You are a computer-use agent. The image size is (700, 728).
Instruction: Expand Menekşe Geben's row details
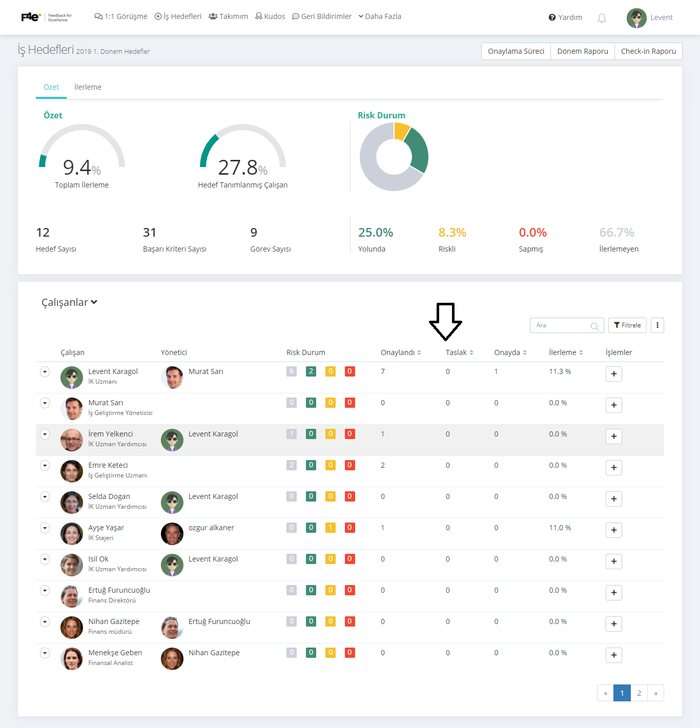click(x=45, y=653)
